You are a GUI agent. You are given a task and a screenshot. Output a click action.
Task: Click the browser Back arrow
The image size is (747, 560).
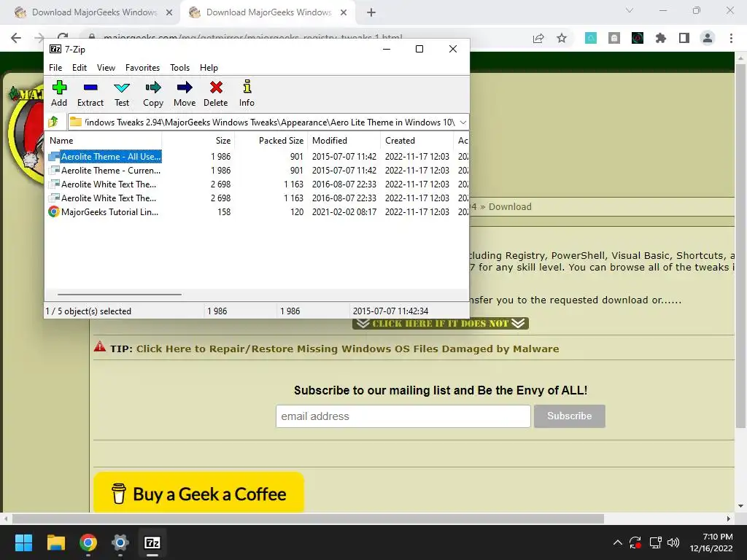16,38
